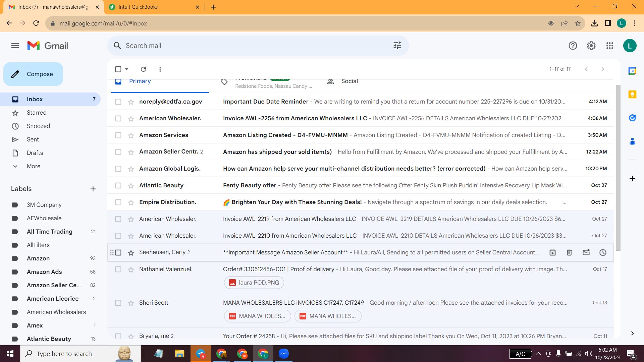Check the noreply@cdtfa.ca.gov email checkbox

[118, 102]
